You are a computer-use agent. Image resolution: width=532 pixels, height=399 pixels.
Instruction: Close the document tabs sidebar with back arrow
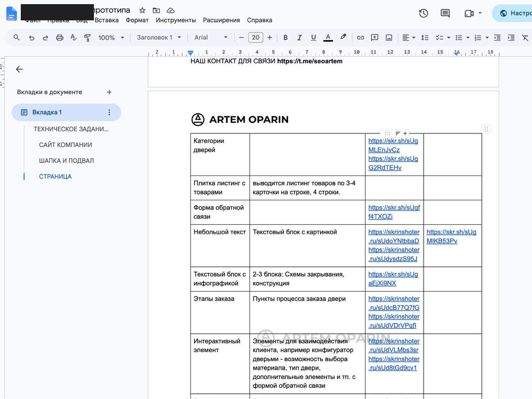(x=19, y=69)
